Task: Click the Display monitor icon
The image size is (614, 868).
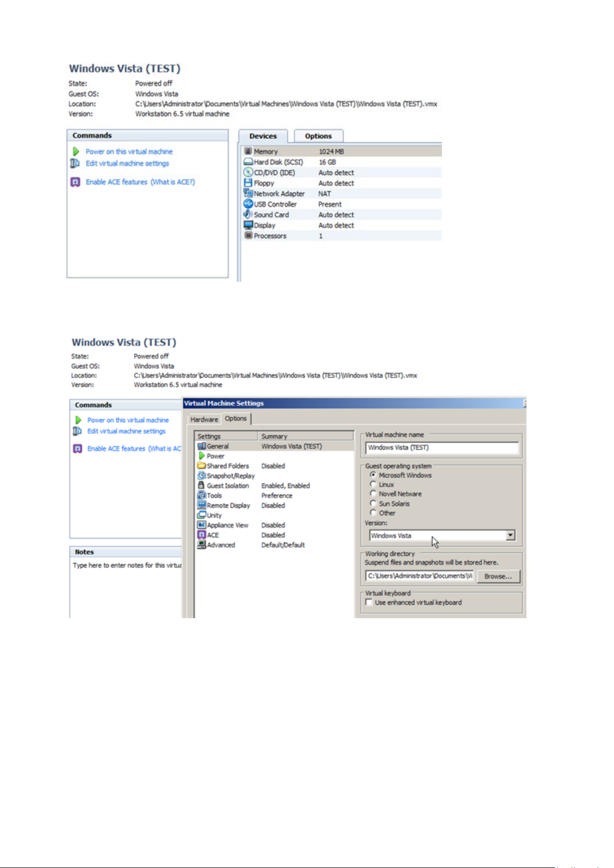Action: pyautogui.click(x=248, y=225)
